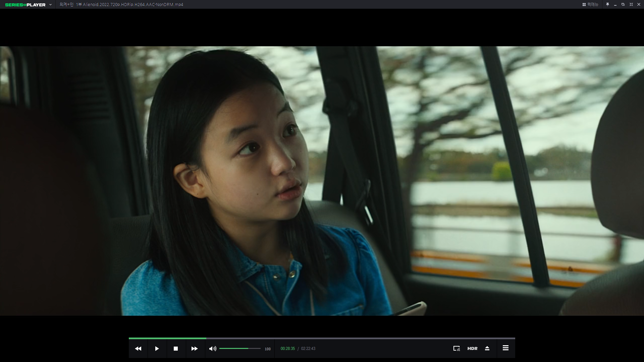Viewport: 644px width, 362px height.
Task: Click the video frame to toggle playback
Action: (322, 181)
